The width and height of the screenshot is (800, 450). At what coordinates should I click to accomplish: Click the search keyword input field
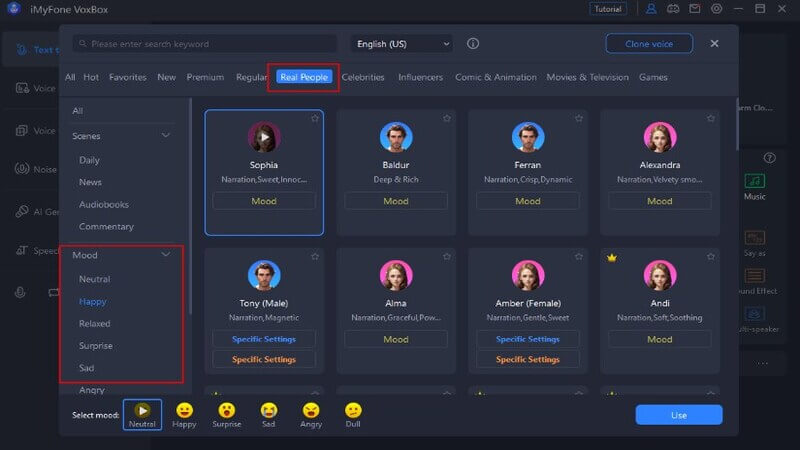(x=205, y=44)
